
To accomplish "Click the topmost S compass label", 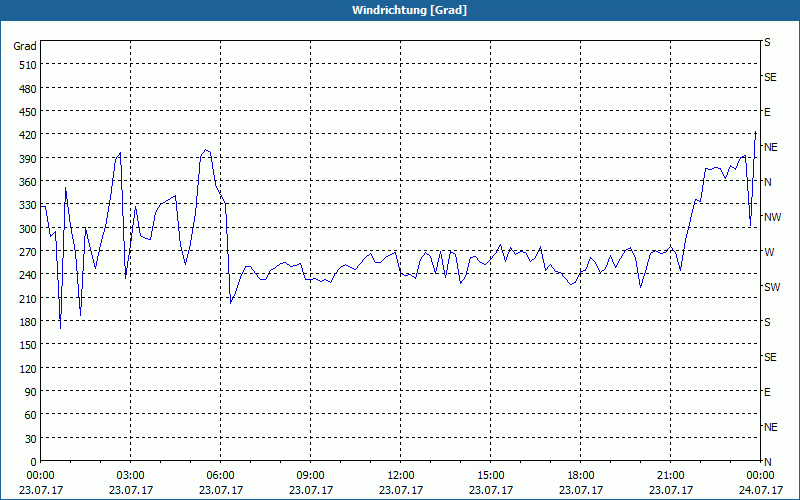I will point(767,42).
